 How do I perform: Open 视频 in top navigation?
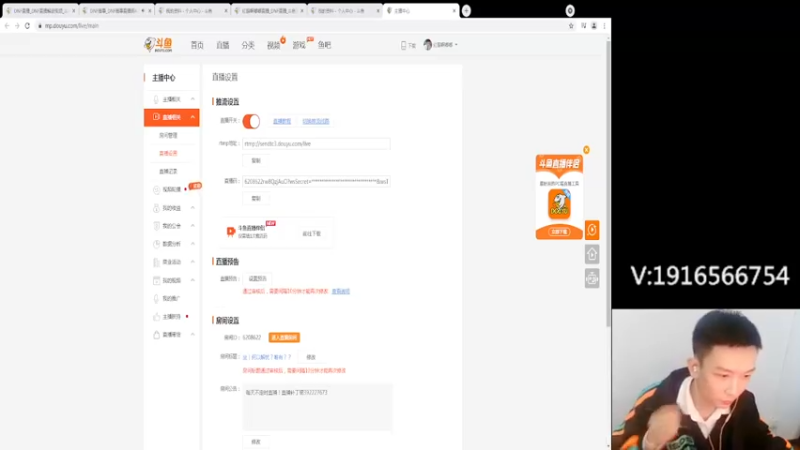(273, 45)
